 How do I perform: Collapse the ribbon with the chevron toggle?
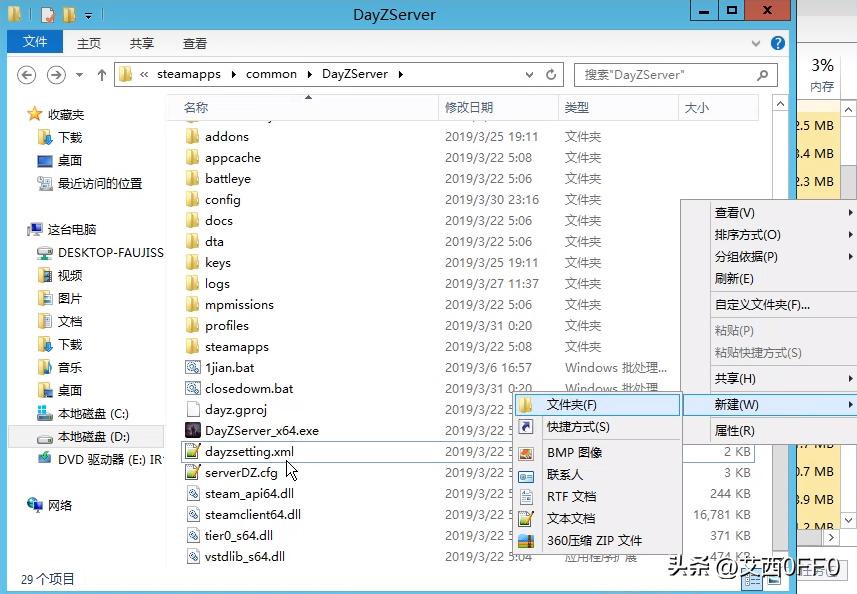(757, 42)
